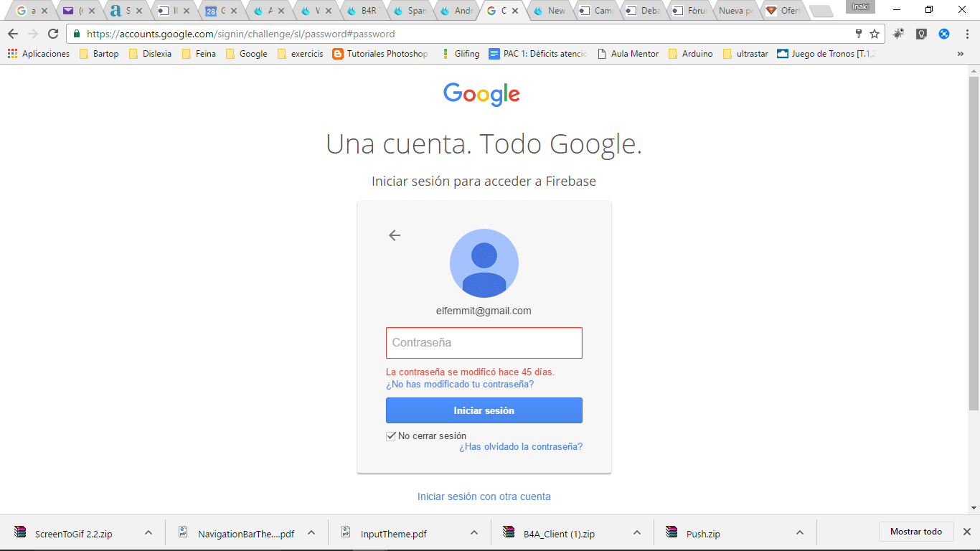Bookmark this page with the star icon
This screenshot has height=551, width=980.
[875, 34]
